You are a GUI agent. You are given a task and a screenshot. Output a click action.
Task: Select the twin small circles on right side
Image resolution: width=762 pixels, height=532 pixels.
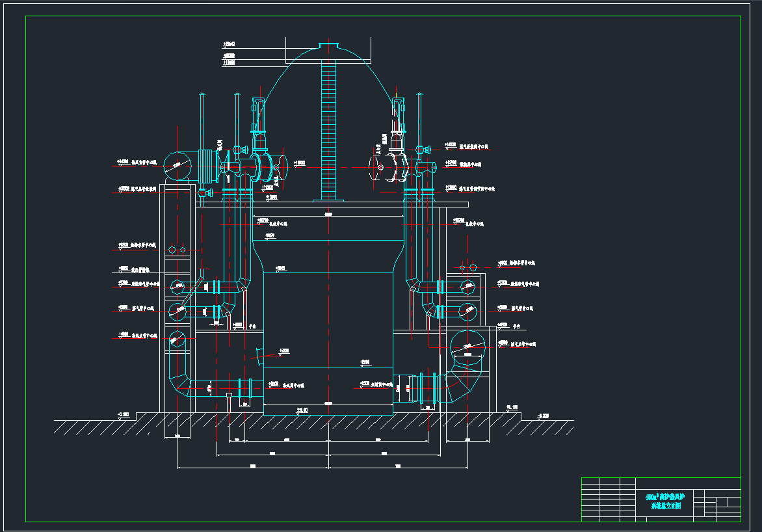(x=467, y=267)
